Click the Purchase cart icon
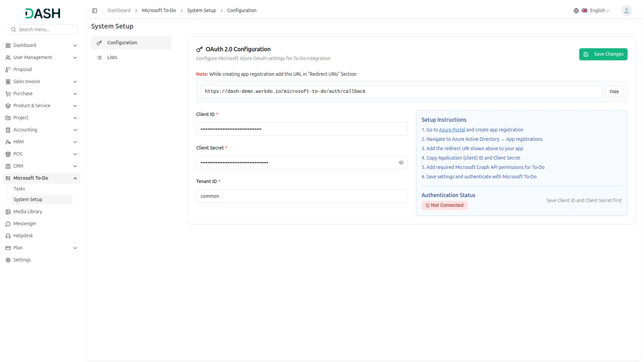This screenshot has height=362, width=644. (8, 94)
